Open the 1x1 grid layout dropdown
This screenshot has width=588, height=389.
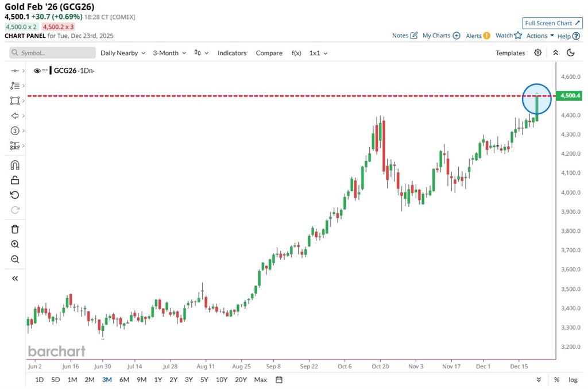coord(318,53)
